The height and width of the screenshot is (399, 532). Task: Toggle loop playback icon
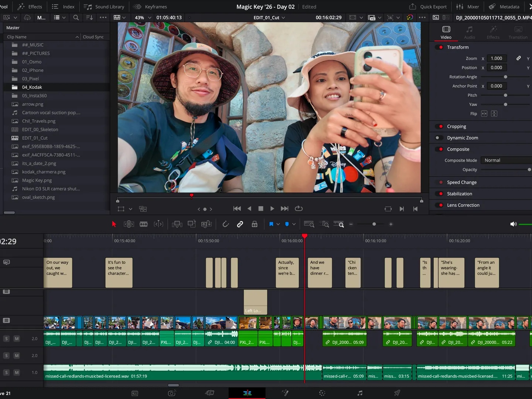299,209
